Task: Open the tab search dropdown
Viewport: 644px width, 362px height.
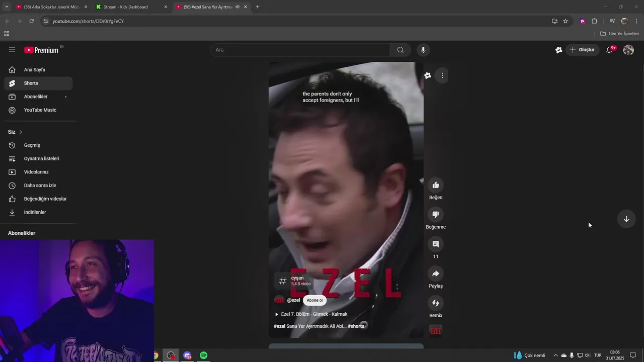Action: pyautogui.click(x=7, y=7)
